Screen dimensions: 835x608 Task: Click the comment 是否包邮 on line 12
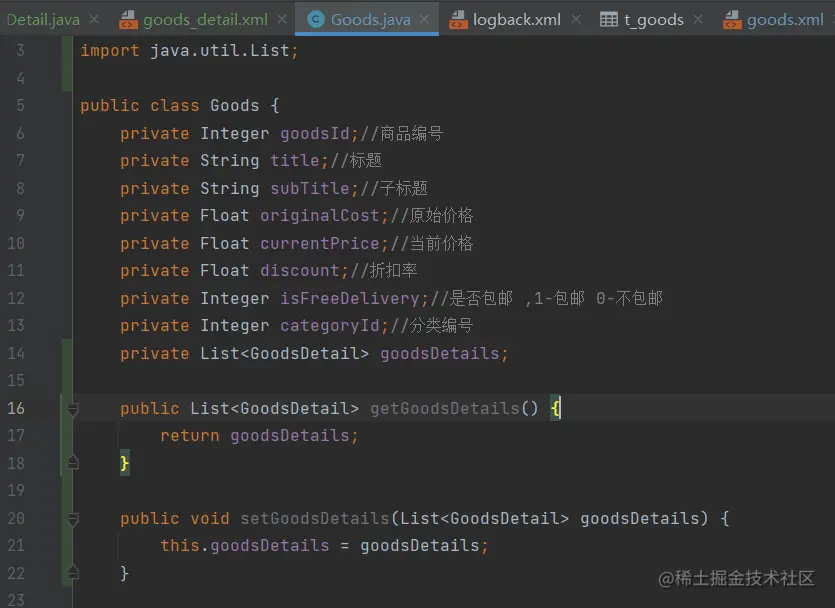[x=481, y=298]
